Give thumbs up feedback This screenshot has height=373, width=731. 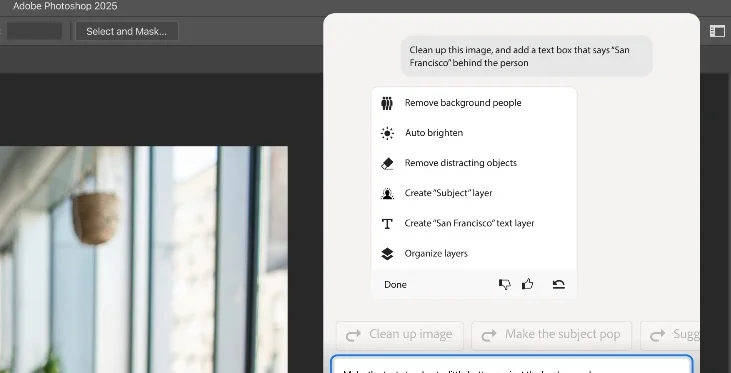point(527,284)
